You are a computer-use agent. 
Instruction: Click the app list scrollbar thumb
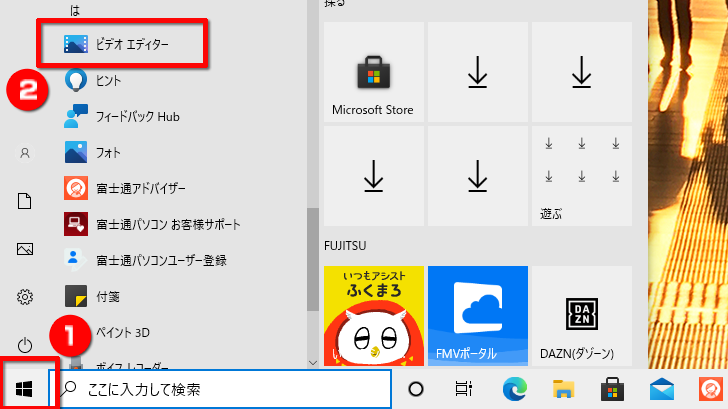tap(313, 259)
